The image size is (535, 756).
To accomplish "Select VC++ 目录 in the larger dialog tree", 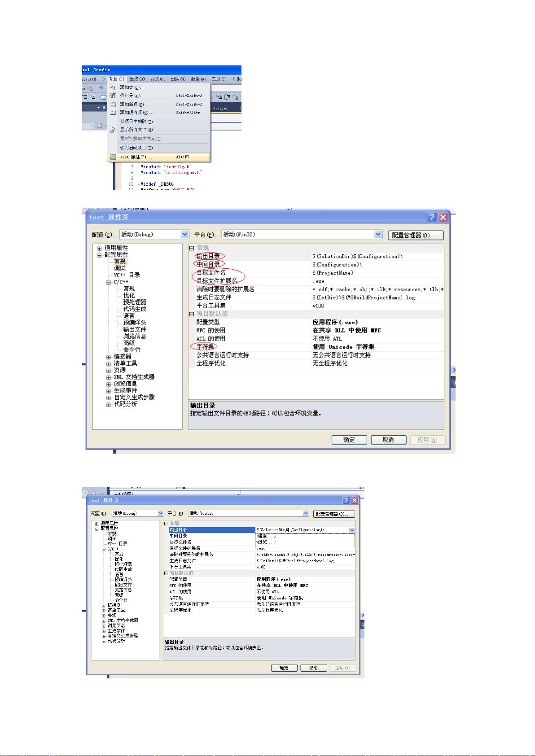I will [x=127, y=275].
